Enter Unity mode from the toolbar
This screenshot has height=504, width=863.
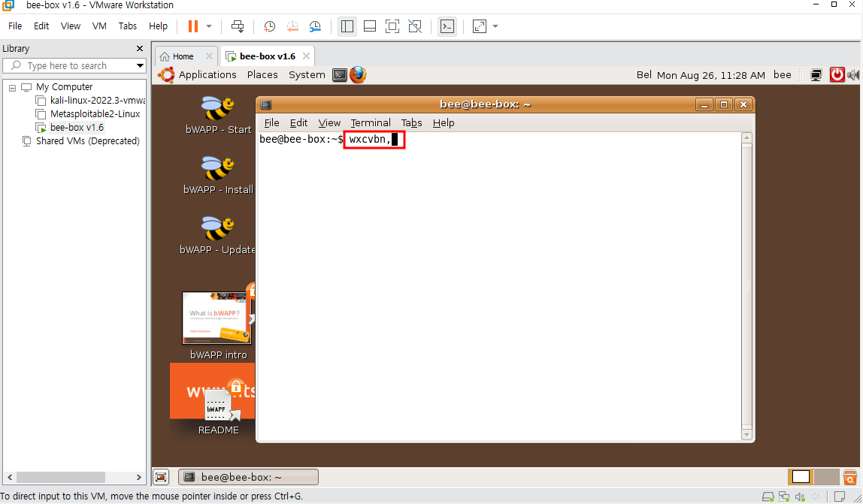(415, 26)
